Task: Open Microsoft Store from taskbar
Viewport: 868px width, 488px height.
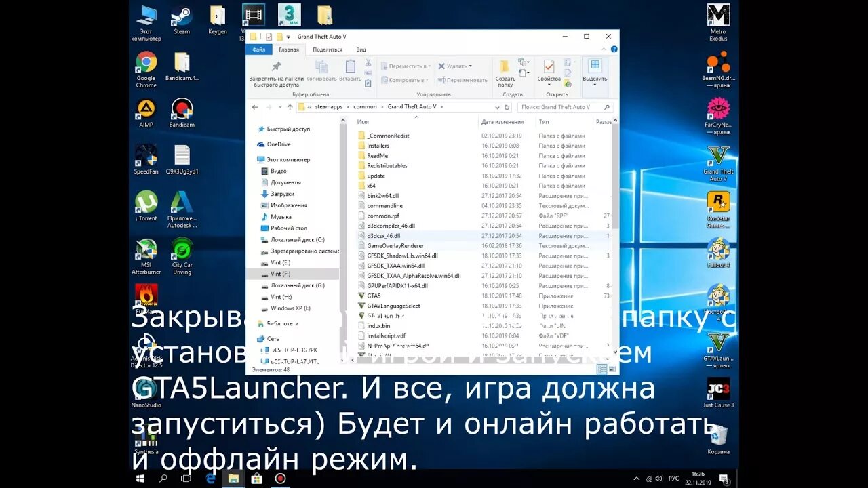Action: (x=256, y=478)
